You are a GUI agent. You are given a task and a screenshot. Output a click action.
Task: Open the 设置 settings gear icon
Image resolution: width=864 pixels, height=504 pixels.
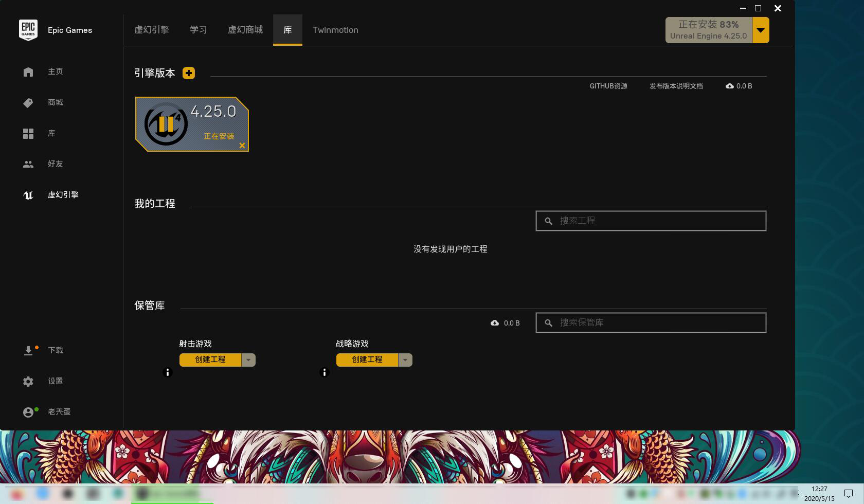pyautogui.click(x=28, y=381)
